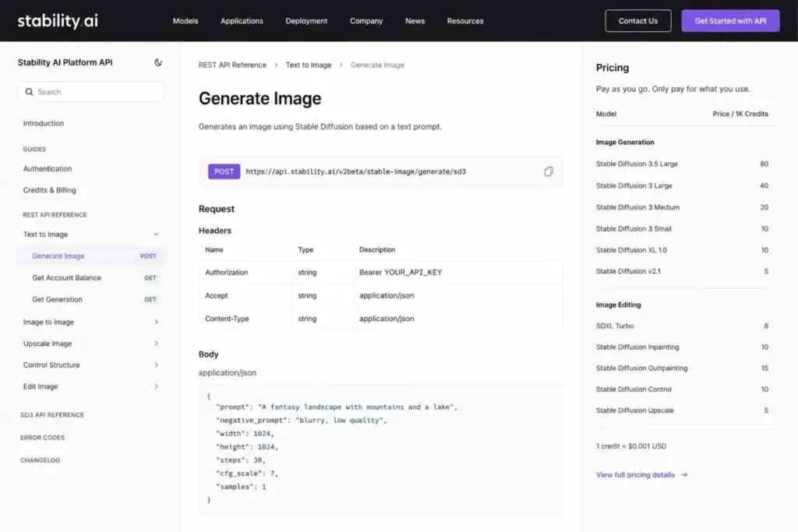Open Credits & Billing guide
Viewport: 798px width, 532px height.
[49, 190]
